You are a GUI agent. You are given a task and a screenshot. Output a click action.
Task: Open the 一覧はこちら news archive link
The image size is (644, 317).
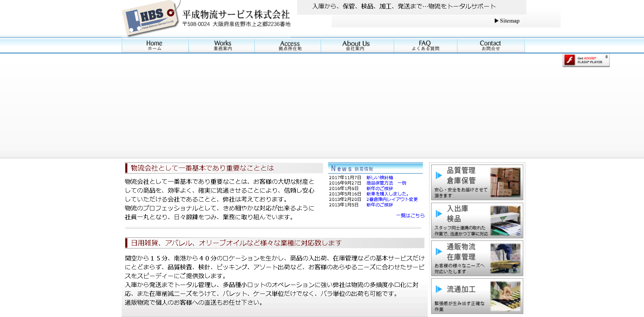(410, 216)
